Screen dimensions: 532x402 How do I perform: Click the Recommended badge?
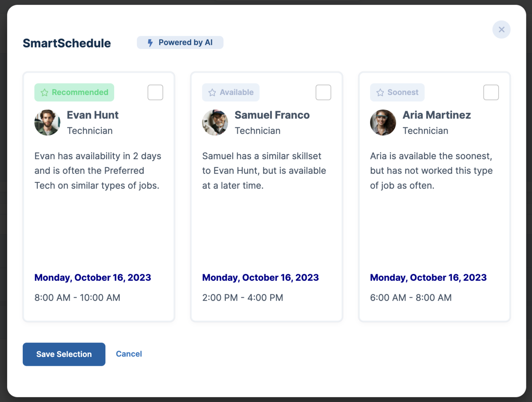[74, 92]
